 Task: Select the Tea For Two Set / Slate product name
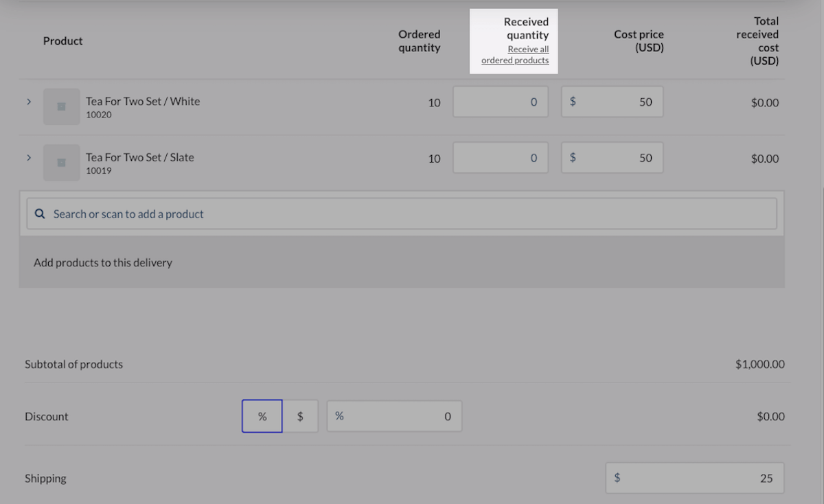pos(140,157)
